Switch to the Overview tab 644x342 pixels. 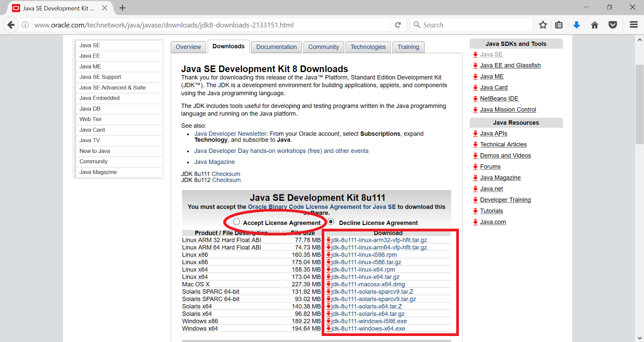[x=188, y=47]
